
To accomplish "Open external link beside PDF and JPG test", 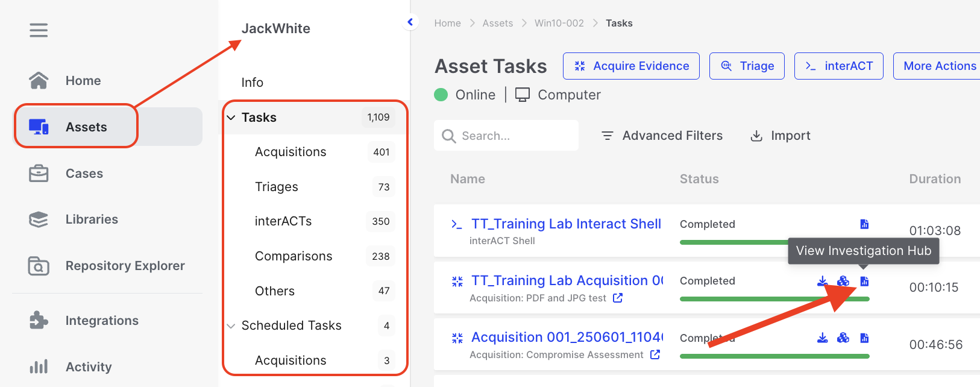I will pos(618,298).
